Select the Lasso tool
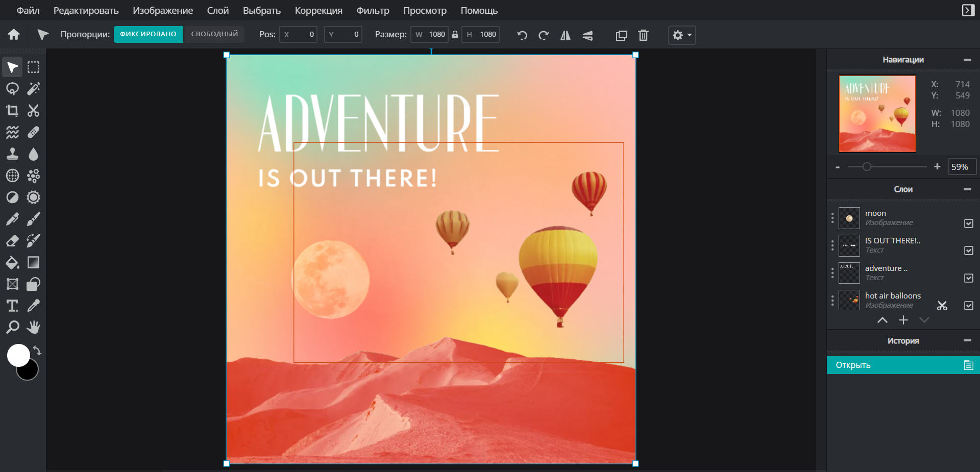Viewport: 980px width, 472px height. pos(12,89)
